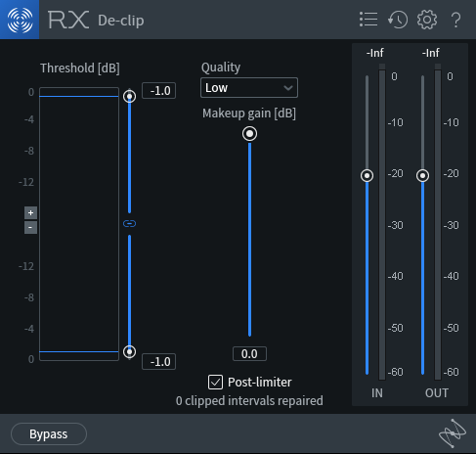
Task: Click the 'Quality' label
Action: [221, 68]
